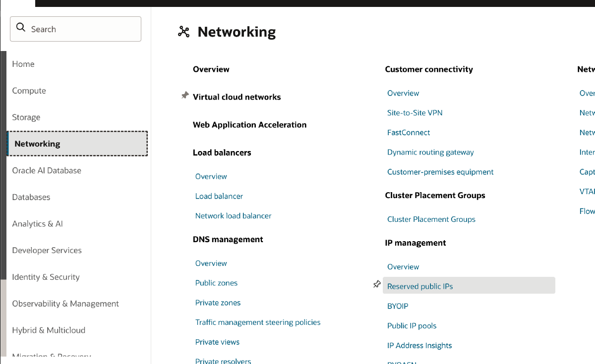The image size is (595, 364).
Task: Focus the Search input field
Action: click(75, 29)
